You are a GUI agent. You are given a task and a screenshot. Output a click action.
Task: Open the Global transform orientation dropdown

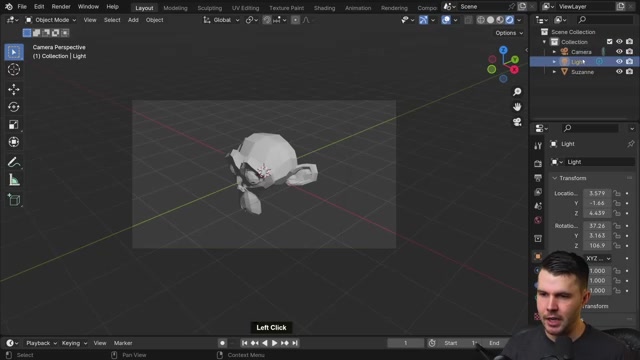(222, 20)
